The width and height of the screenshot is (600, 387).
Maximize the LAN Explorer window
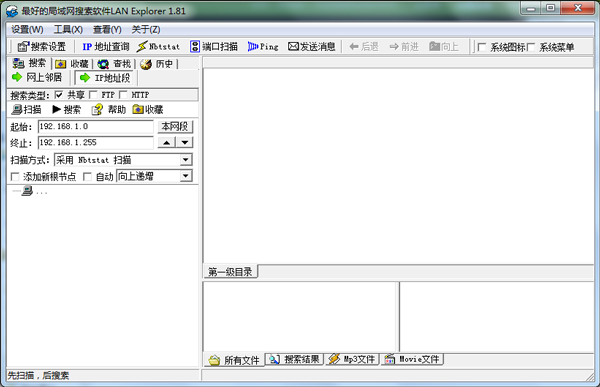coord(550,8)
